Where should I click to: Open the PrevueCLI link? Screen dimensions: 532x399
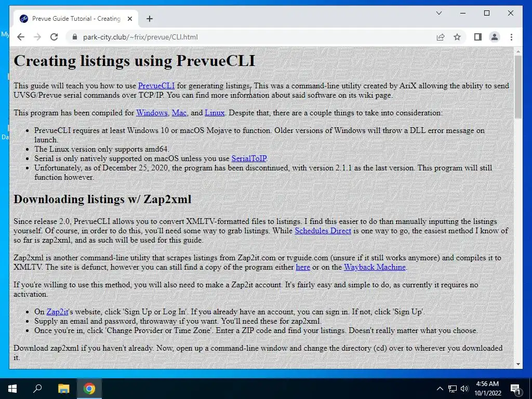[x=156, y=86]
